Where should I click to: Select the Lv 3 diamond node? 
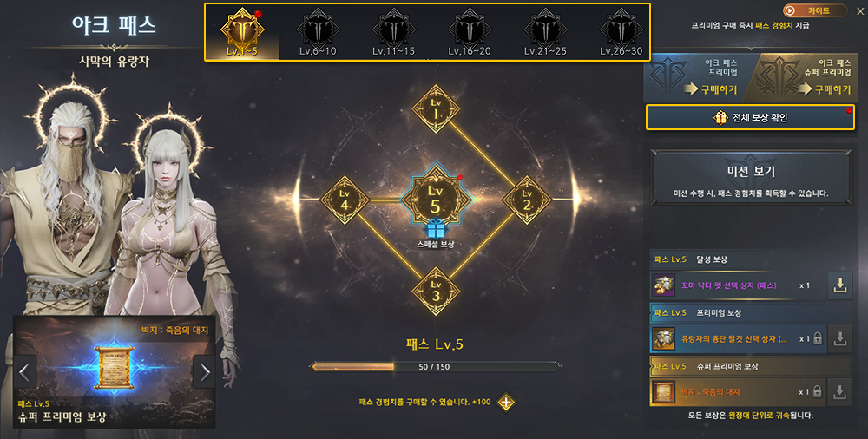point(436,292)
